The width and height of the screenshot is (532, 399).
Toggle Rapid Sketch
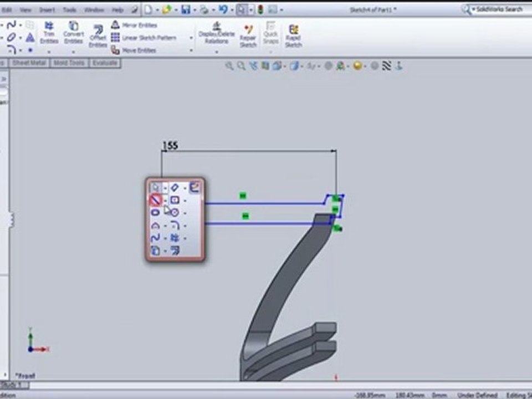(294, 36)
